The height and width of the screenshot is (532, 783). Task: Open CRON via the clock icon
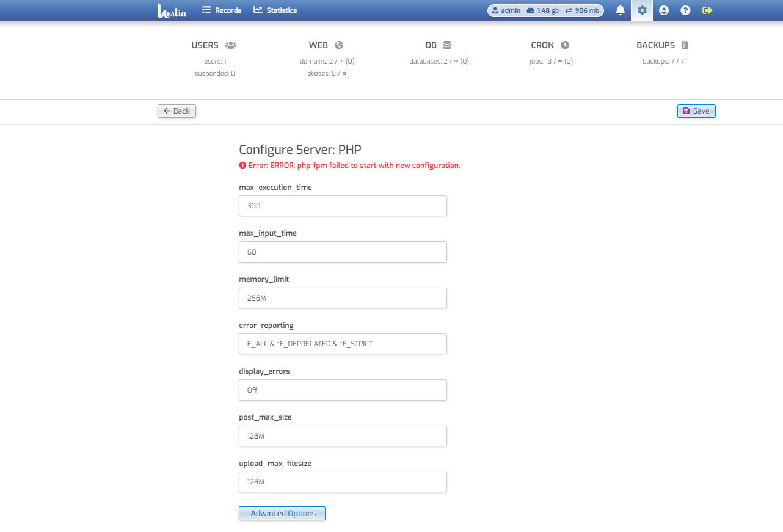click(x=566, y=45)
